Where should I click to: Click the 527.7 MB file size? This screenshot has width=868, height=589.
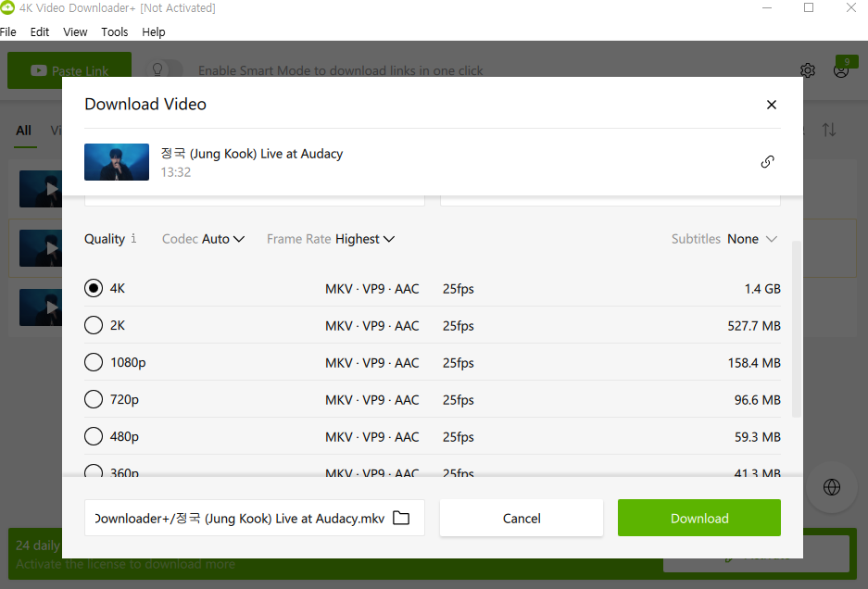click(754, 326)
